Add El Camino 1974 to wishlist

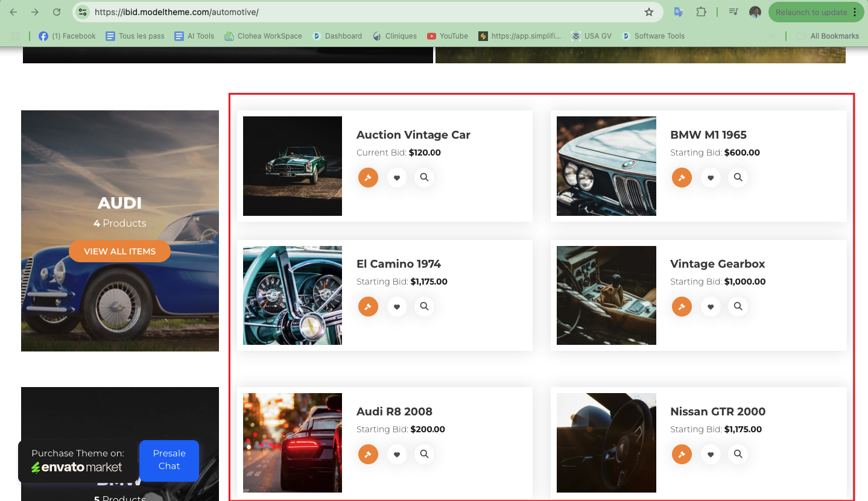[x=396, y=306]
